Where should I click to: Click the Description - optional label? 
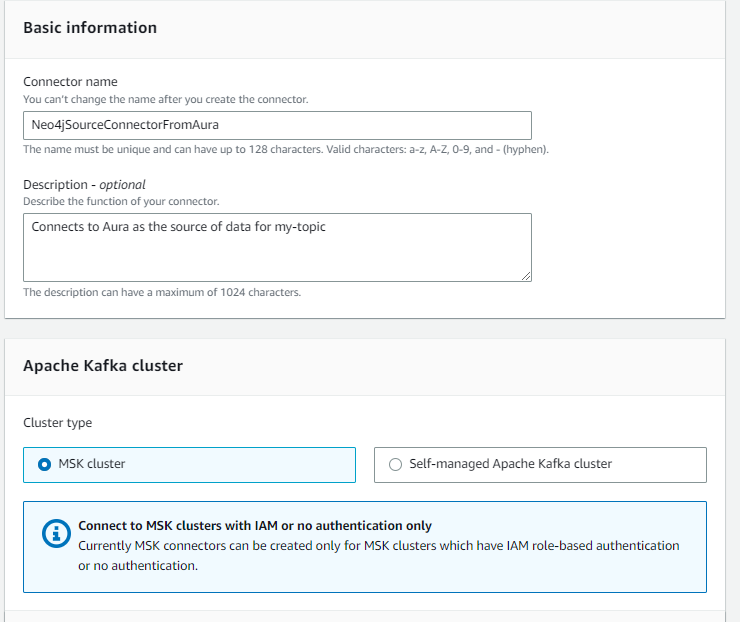[x=84, y=185]
